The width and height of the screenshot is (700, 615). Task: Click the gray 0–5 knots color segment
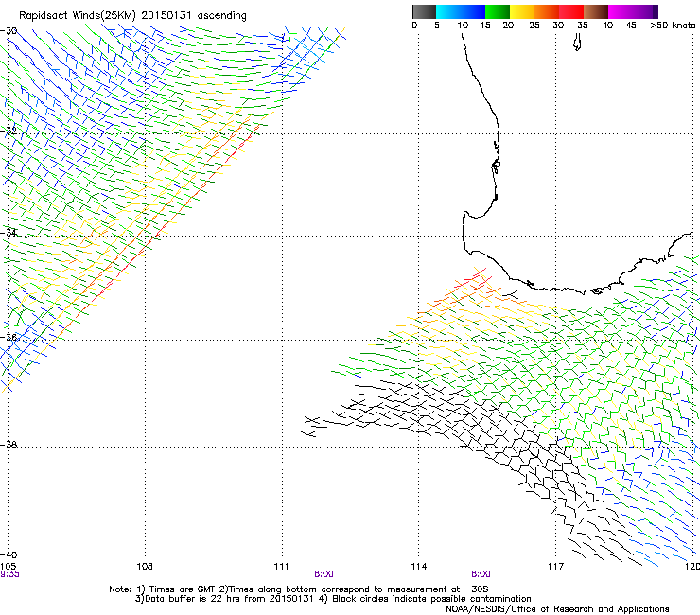[424, 11]
